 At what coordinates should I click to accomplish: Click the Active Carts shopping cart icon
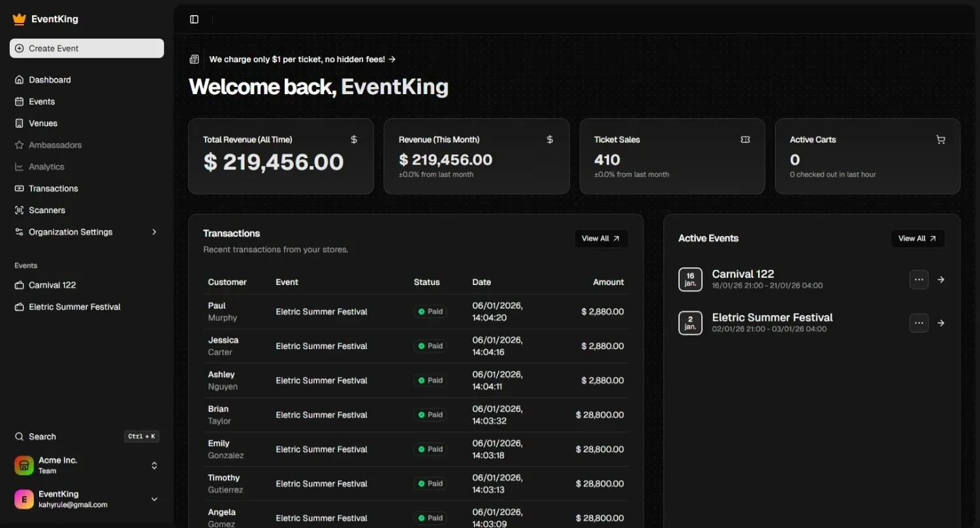tap(940, 140)
